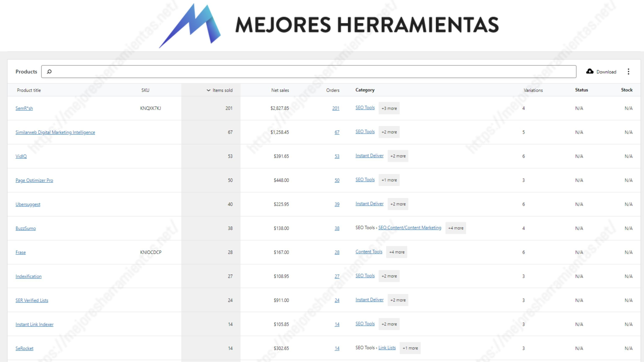This screenshot has height=362, width=644.
Task: Download the products report
Action: (x=601, y=72)
